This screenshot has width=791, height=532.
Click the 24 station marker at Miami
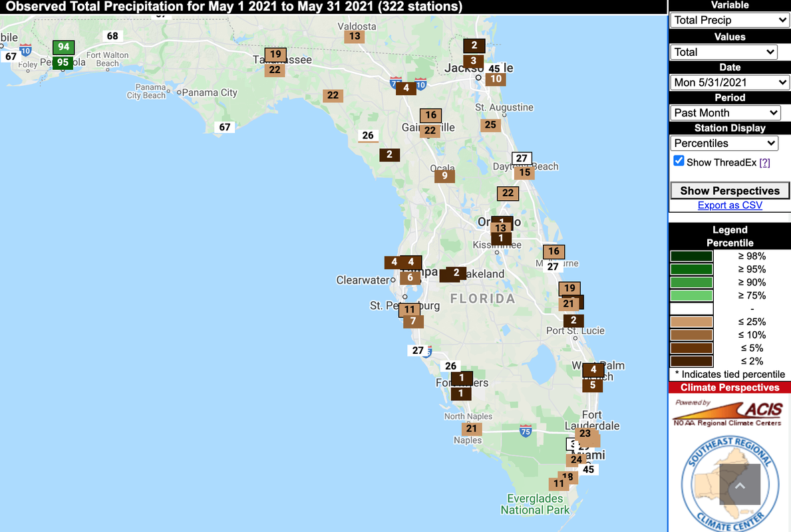point(577,460)
